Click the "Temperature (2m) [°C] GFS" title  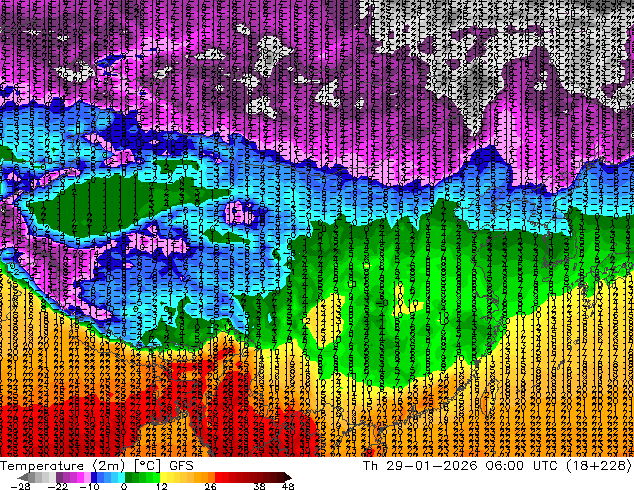pyautogui.click(x=97, y=466)
